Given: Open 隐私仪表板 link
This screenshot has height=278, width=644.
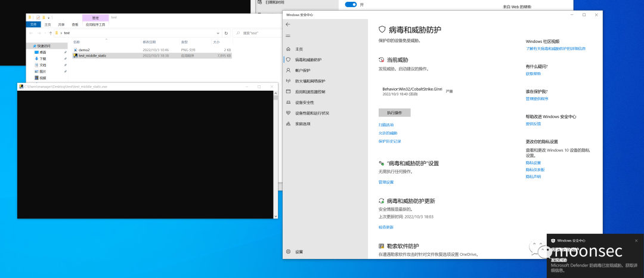Looking at the screenshot, I should pyautogui.click(x=535, y=169).
